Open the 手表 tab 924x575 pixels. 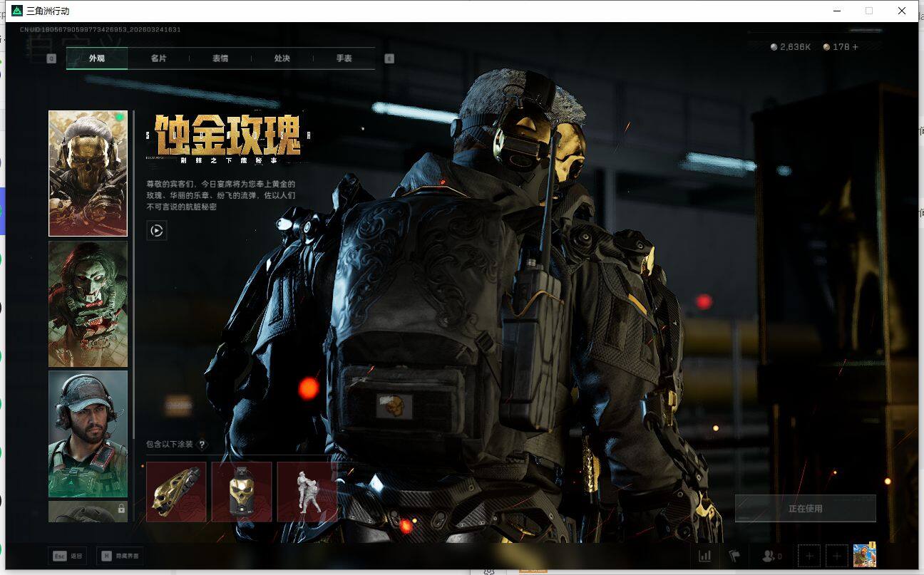point(344,58)
